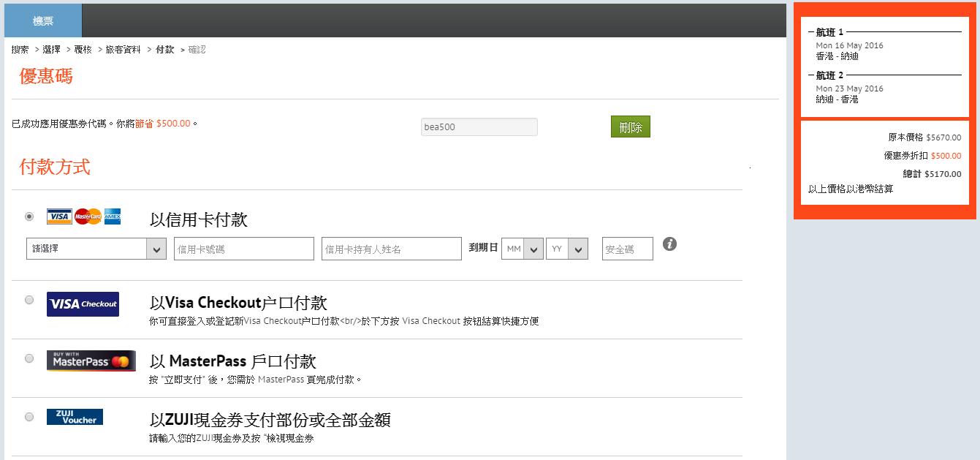The width and height of the screenshot is (980, 460).
Task: Open the 機票 tab
Action: tap(43, 21)
